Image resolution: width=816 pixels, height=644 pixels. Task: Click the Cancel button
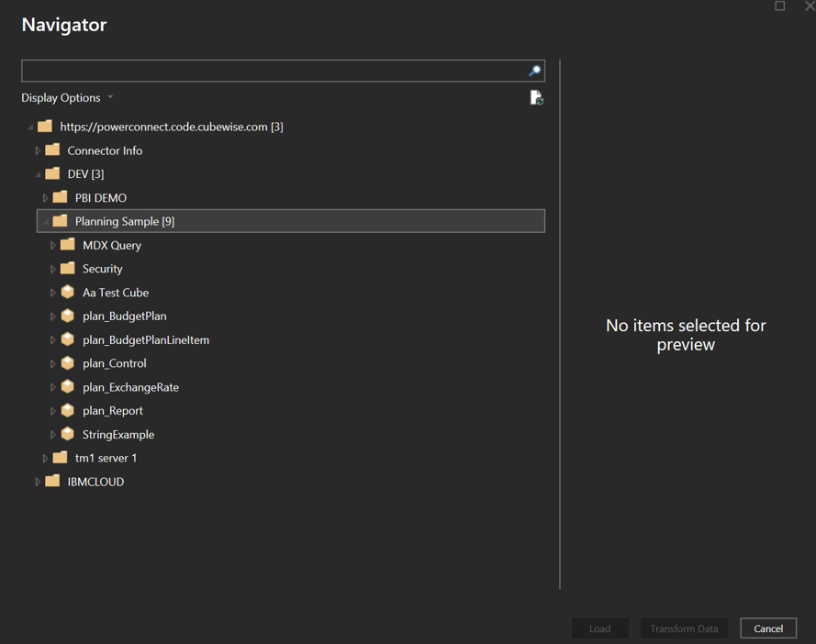click(x=768, y=628)
